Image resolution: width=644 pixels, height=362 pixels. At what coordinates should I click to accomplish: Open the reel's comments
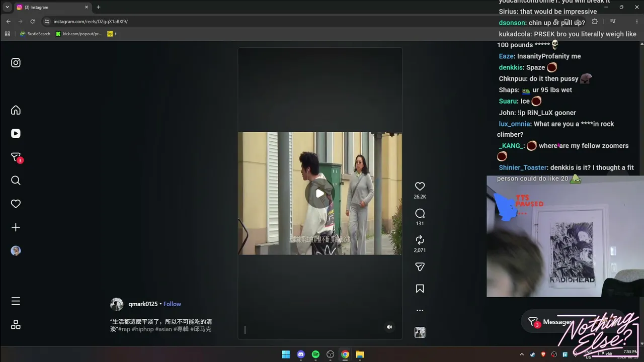420,214
